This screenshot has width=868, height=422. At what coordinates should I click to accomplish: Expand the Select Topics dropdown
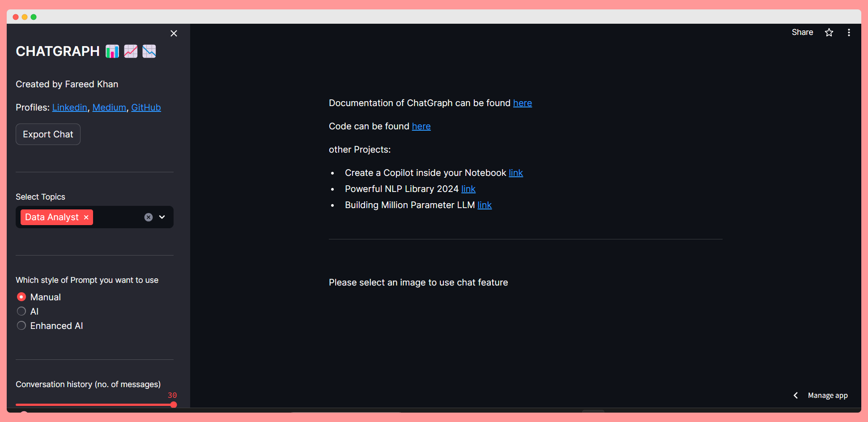pyautogui.click(x=162, y=217)
